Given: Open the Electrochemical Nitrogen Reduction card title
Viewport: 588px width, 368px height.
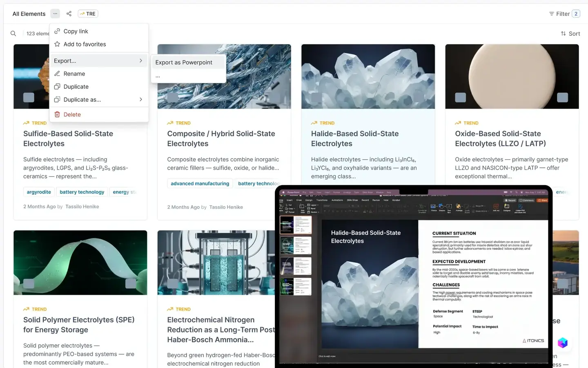Looking at the screenshot, I should 221,330.
